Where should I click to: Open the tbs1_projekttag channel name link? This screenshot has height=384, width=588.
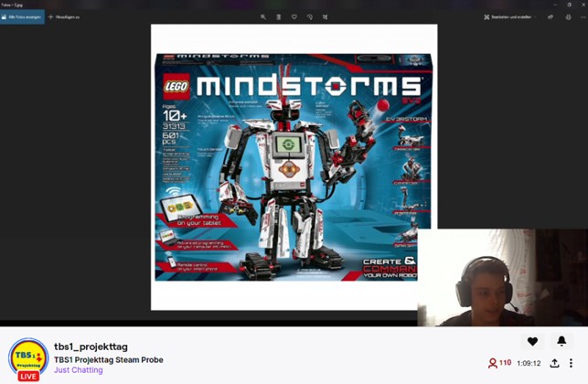pyautogui.click(x=91, y=347)
